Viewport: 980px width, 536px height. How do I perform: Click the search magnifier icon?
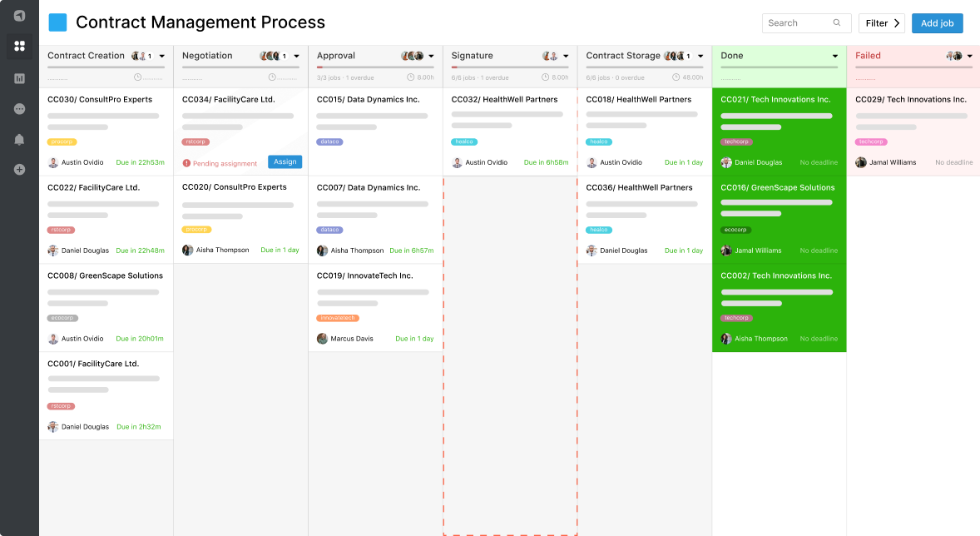pyautogui.click(x=839, y=23)
